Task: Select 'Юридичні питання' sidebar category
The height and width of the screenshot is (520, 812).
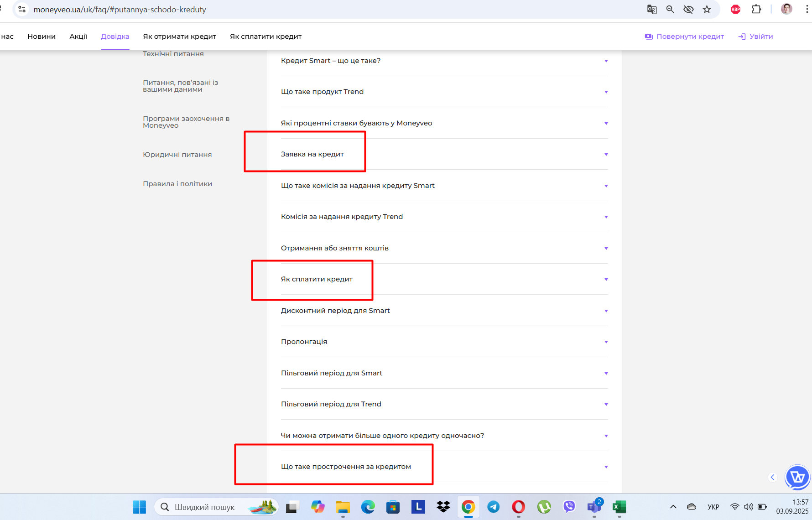Action: pos(177,155)
